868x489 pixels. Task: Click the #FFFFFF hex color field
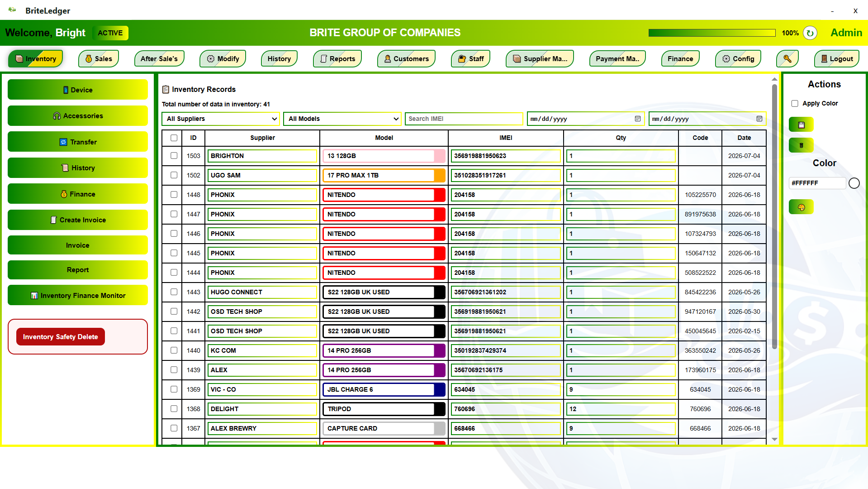[x=817, y=183]
